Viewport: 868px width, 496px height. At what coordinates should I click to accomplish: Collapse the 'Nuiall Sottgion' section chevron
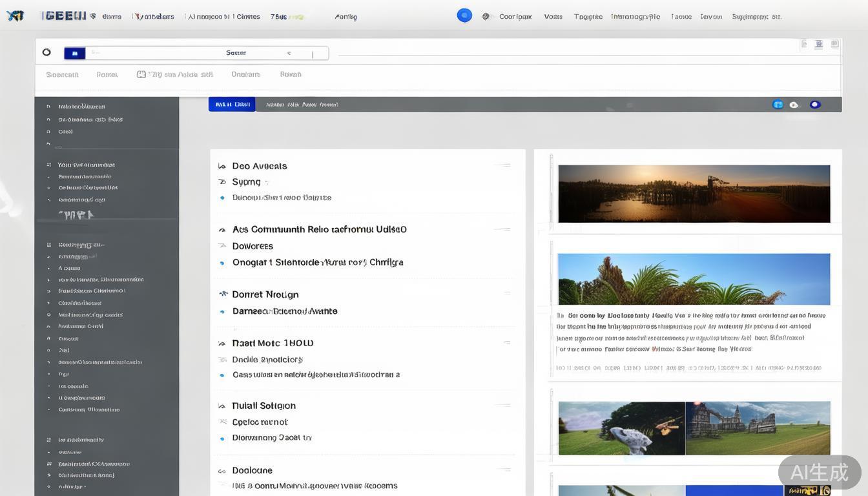click(222, 406)
